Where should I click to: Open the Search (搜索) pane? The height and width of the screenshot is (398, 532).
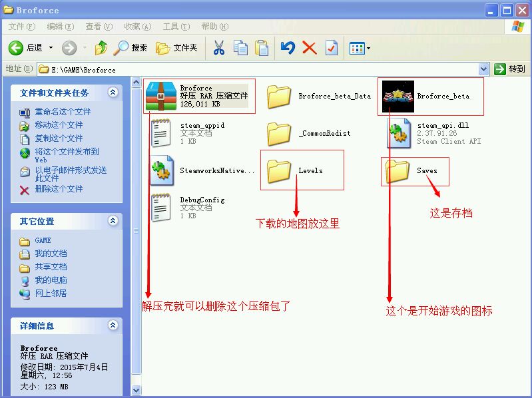click(131, 48)
